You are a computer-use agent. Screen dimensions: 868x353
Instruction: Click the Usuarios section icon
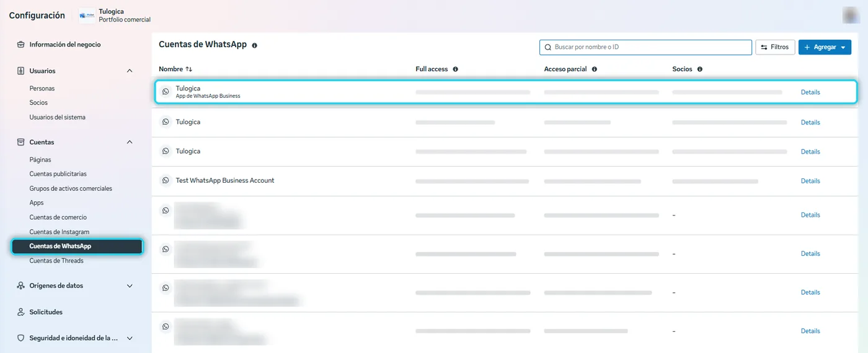pos(20,71)
